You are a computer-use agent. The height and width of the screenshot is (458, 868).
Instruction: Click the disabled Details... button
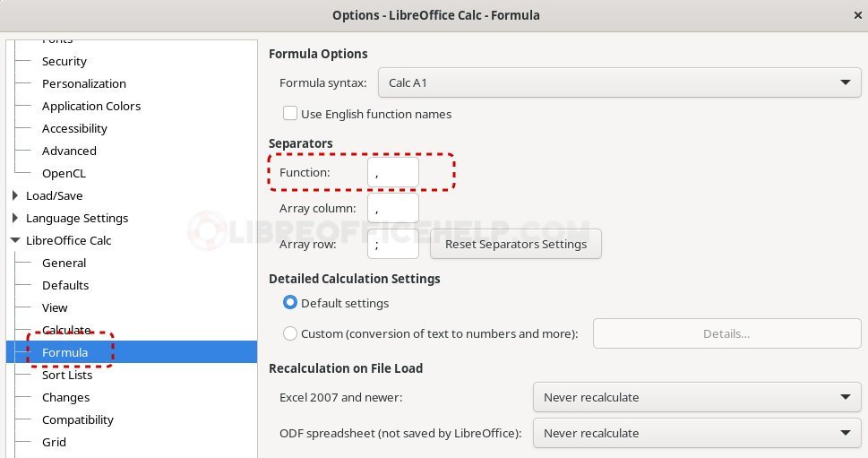[726, 333]
